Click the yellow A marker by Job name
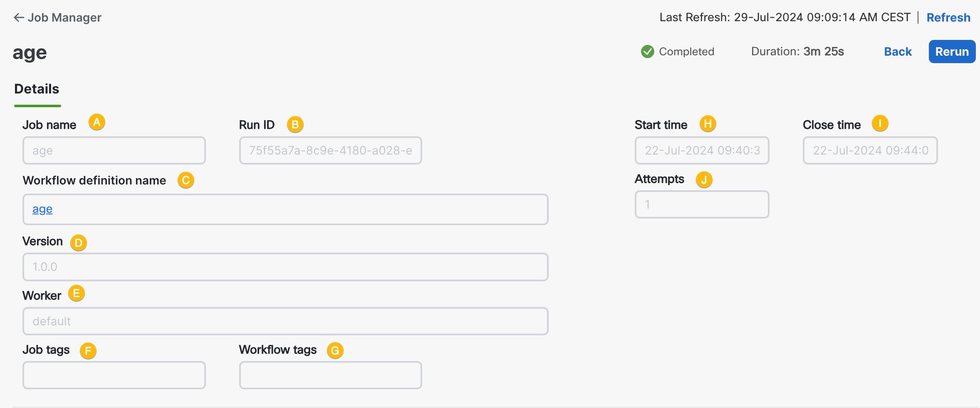Image resolution: width=980 pixels, height=408 pixels. [97, 122]
